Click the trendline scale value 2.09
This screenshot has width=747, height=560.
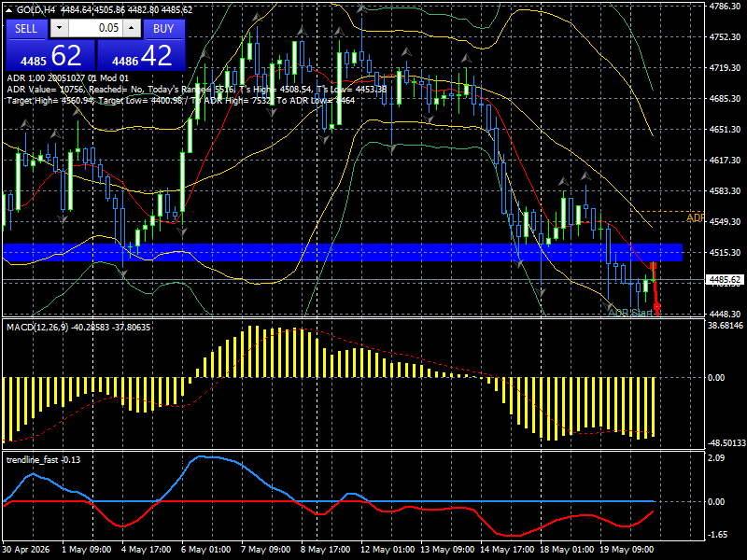pos(716,458)
